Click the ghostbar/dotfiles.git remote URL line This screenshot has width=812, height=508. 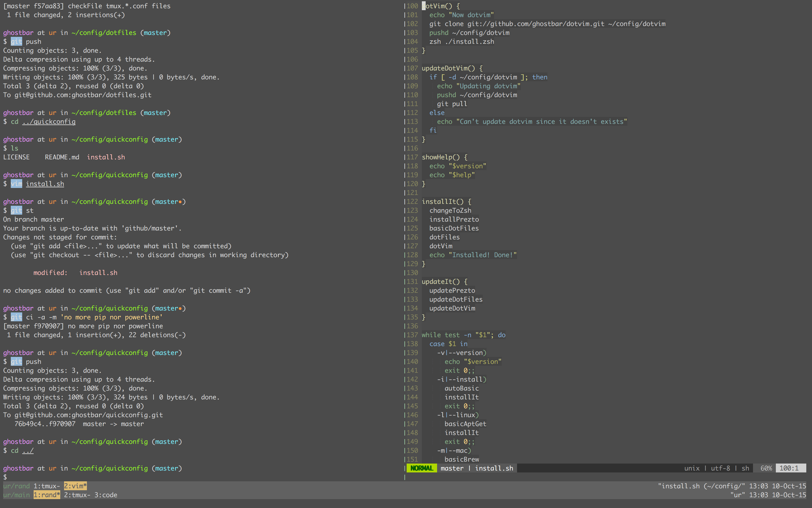click(77, 95)
